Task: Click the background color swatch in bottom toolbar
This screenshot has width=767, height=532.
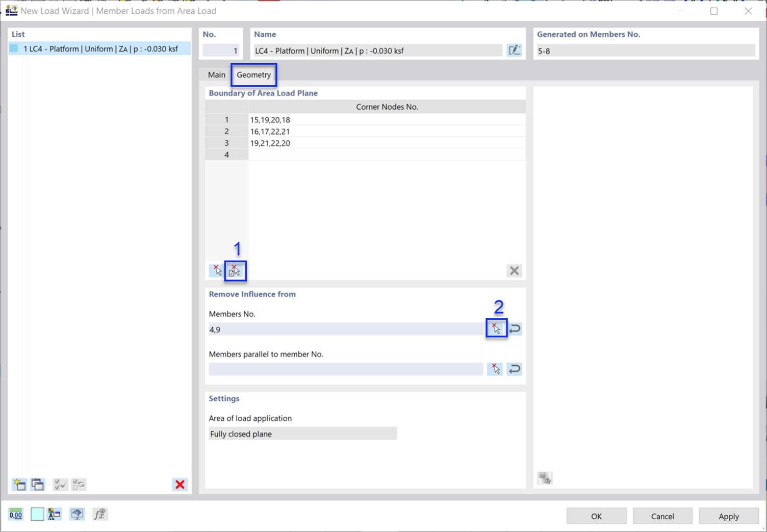Action: pos(37,514)
